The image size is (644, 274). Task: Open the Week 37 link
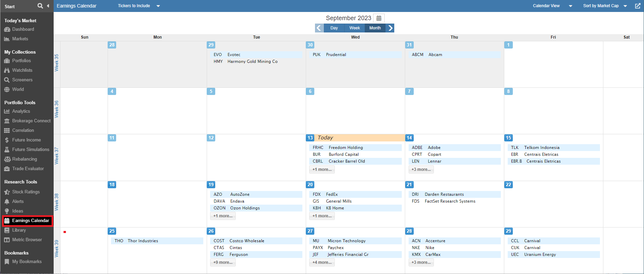[57, 156]
